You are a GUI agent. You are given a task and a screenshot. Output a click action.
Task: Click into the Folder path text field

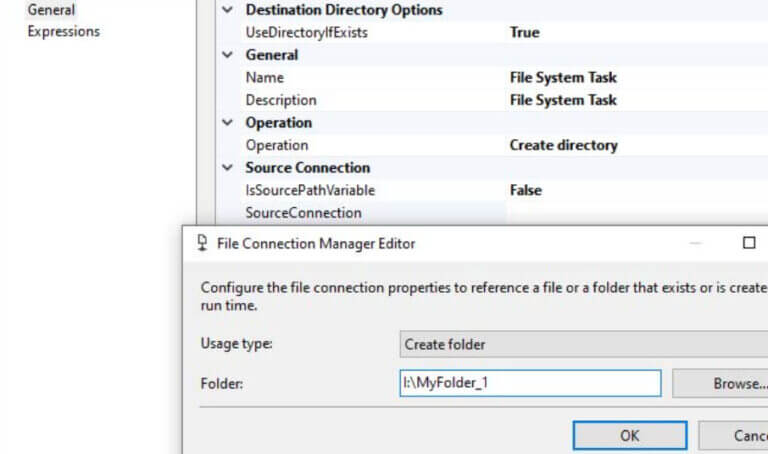pyautogui.click(x=530, y=383)
